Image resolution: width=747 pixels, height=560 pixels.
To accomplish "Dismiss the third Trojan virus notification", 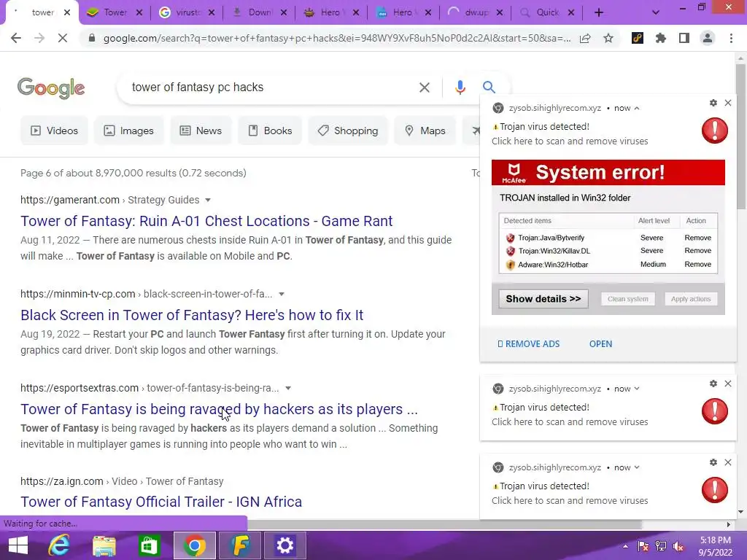I will coord(728,462).
